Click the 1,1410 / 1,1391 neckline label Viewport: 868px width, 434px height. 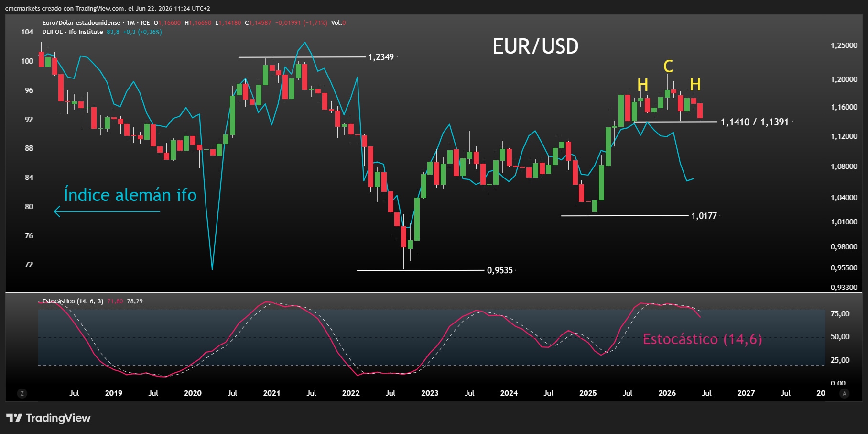pyautogui.click(x=755, y=122)
